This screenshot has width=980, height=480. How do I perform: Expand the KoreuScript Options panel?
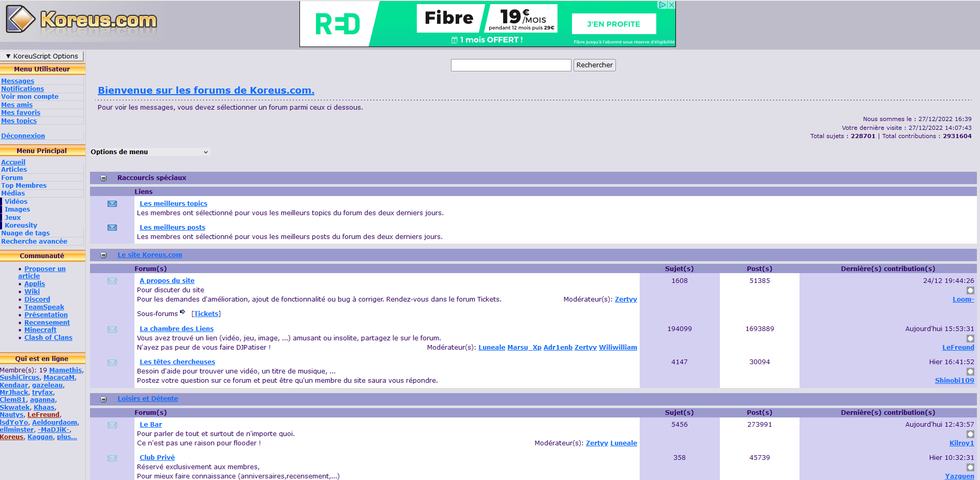(x=42, y=56)
